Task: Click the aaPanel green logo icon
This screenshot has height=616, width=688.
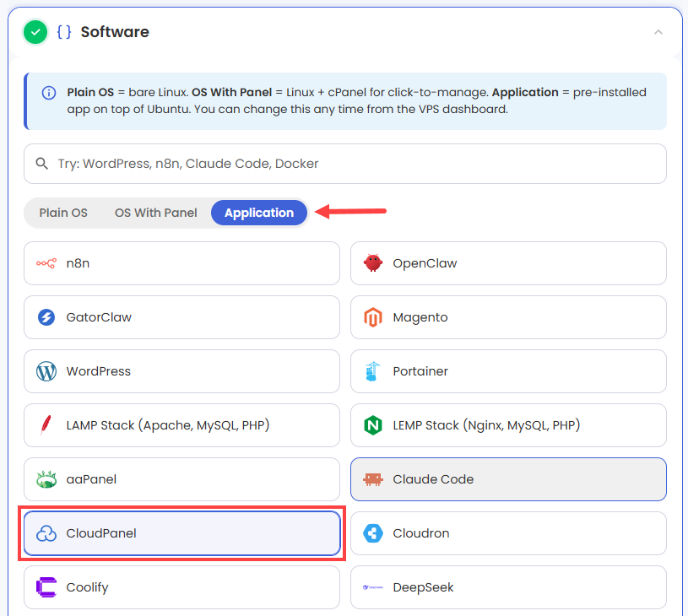Action: pyautogui.click(x=46, y=479)
